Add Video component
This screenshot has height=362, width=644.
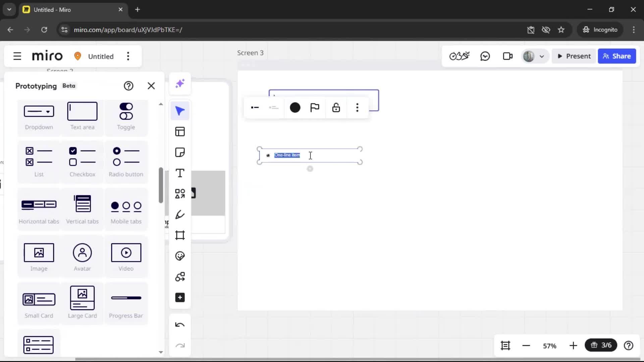[x=126, y=257]
